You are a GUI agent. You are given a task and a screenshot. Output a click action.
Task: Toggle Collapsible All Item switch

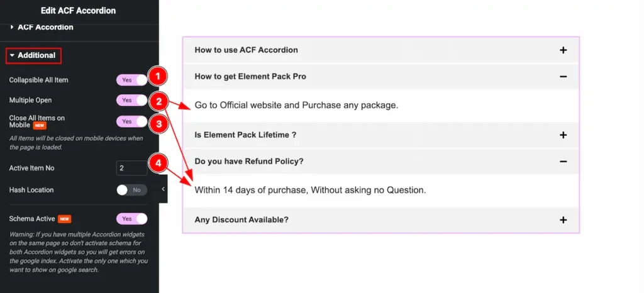(131, 80)
